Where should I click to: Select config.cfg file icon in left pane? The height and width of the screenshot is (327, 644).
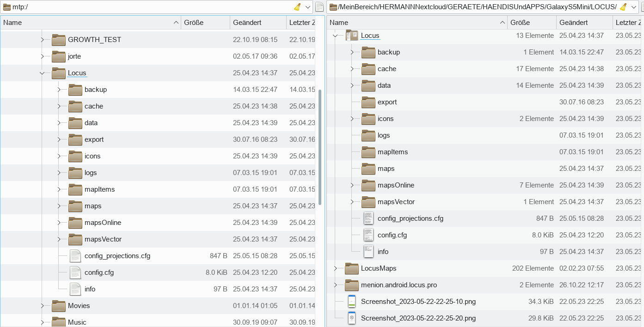(75, 272)
